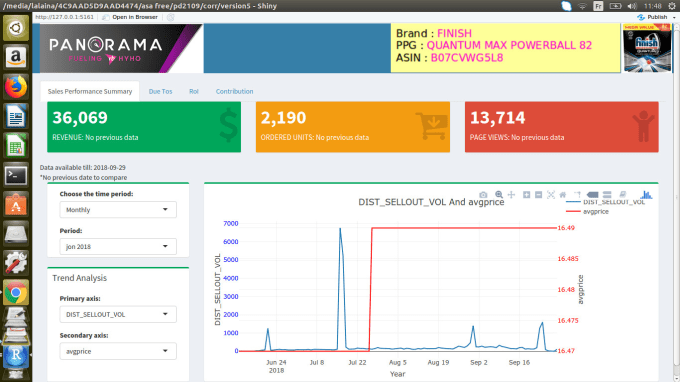Click the reload icon next to Open in Browser
This screenshot has width=680, height=382.
tap(170, 17)
